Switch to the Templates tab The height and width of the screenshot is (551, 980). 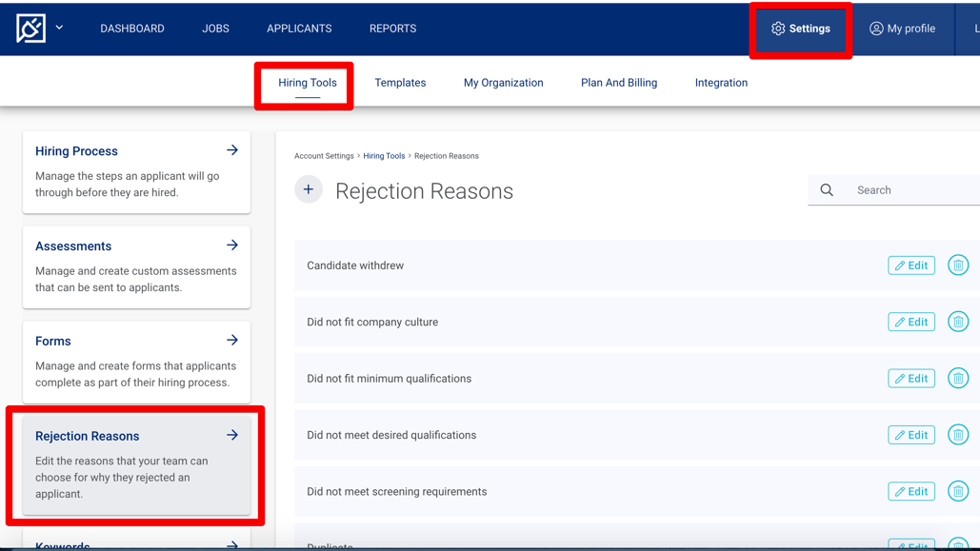coord(400,83)
